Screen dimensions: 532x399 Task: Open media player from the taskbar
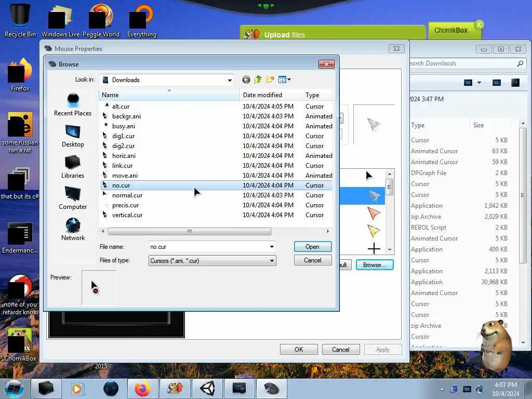pos(78,389)
